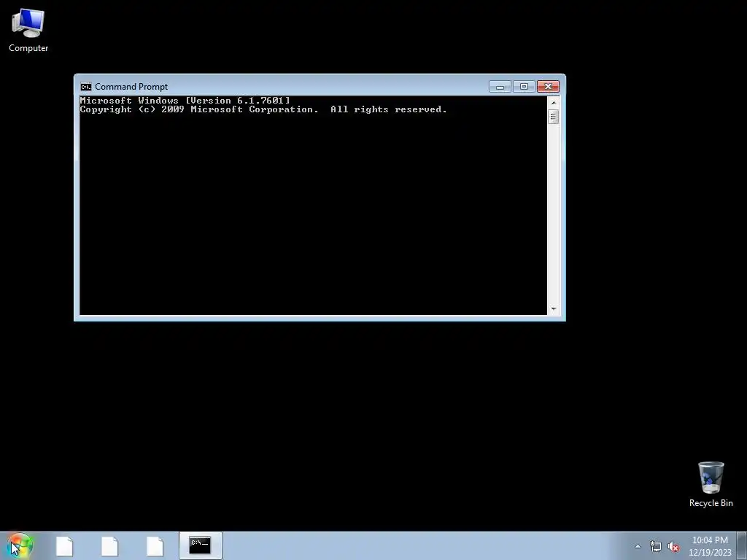Click the second blank document taskbar icon
This screenshot has height=560, width=747.
[x=109, y=546]
